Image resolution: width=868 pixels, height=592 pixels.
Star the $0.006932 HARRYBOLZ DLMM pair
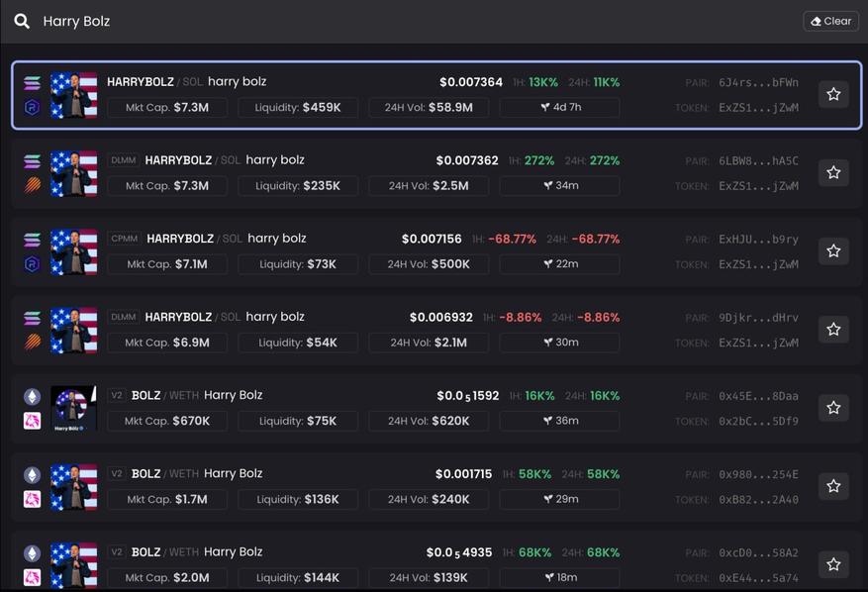833,329
